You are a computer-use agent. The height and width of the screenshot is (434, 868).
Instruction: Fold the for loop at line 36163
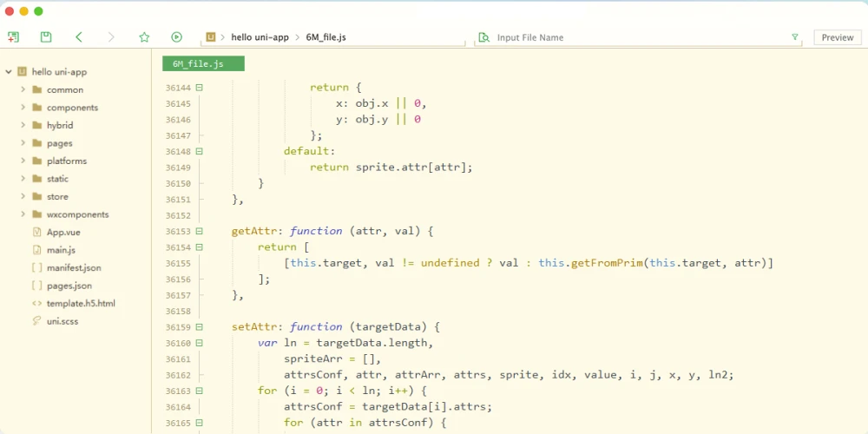click(200, 391)
